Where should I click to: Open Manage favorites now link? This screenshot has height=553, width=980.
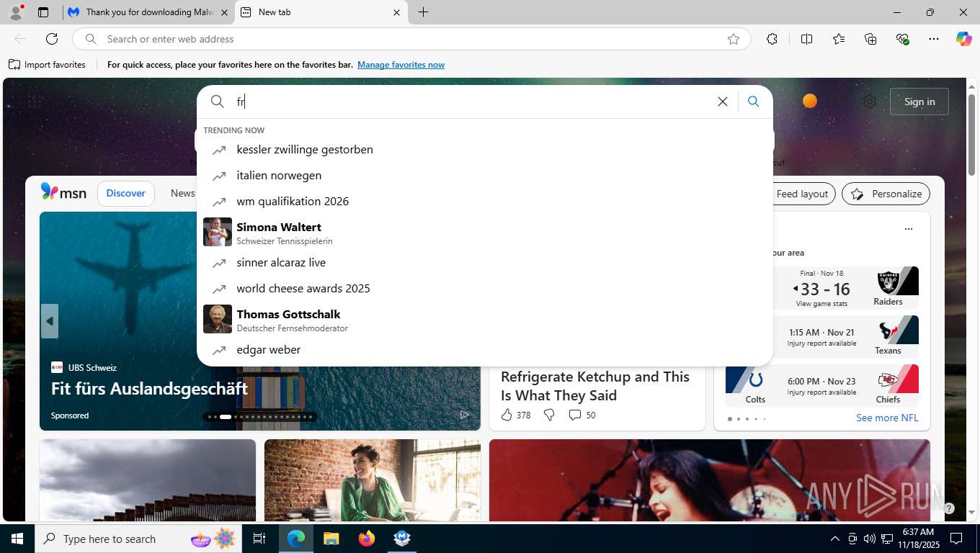(401, 65)
